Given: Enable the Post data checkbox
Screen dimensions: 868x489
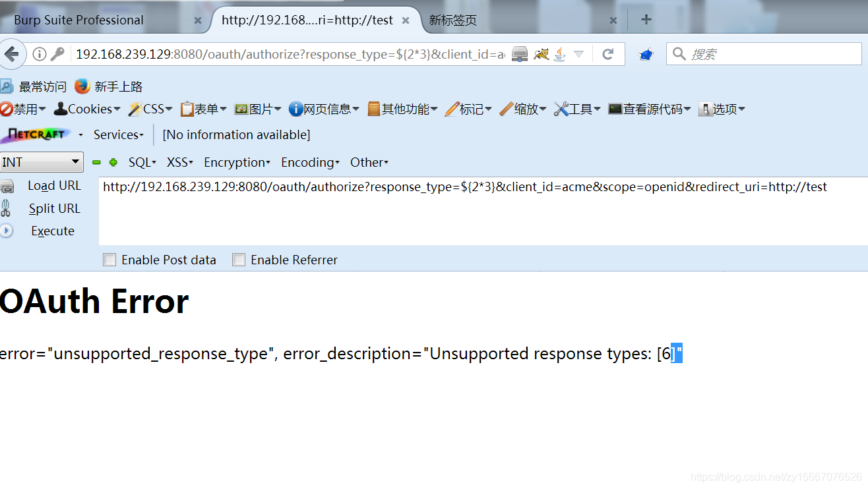Looking at the screenshot, I should (x=109, y=260).
